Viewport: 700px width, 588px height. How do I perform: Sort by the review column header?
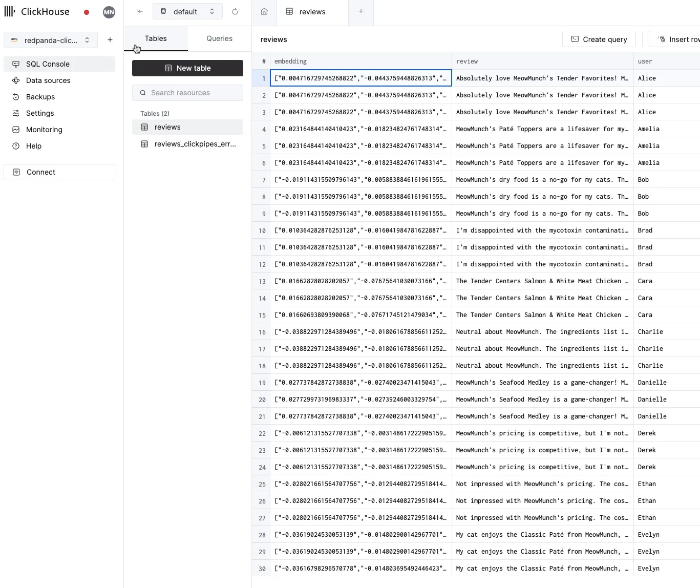542,61
